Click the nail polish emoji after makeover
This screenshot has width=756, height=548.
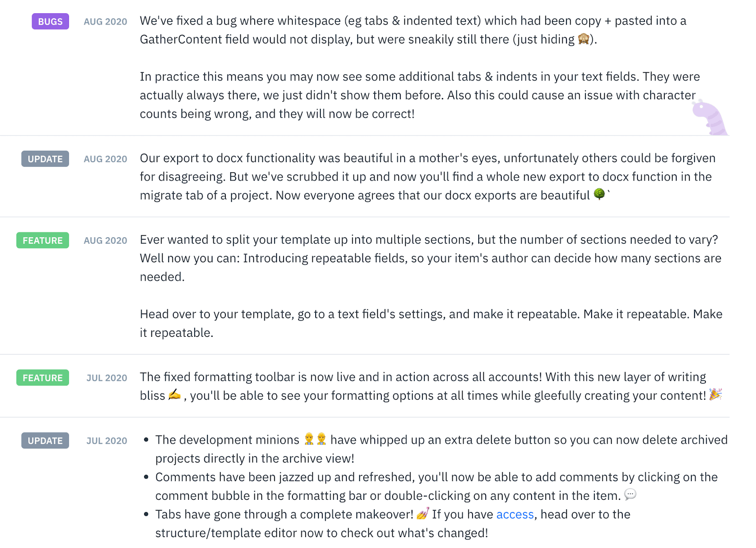(x=423, y=514)
